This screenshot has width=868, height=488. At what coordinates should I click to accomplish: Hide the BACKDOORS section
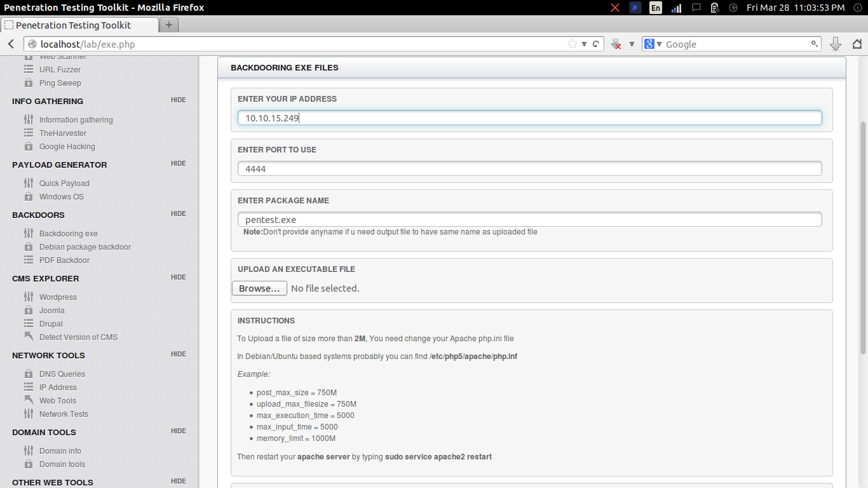point(178,213)
